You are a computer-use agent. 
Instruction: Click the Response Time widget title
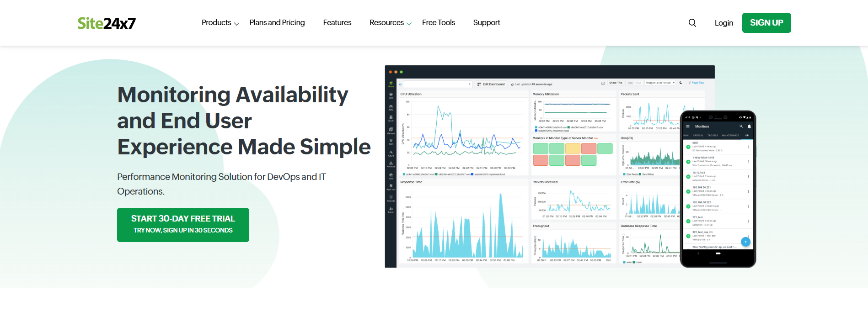411,182
